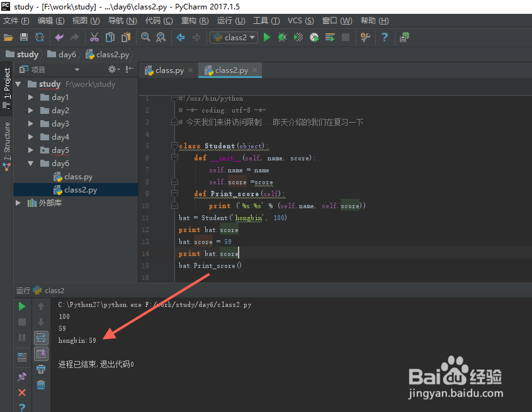Close the class.py tab
The image size is (532, 412).
click(x=191, y=70)
